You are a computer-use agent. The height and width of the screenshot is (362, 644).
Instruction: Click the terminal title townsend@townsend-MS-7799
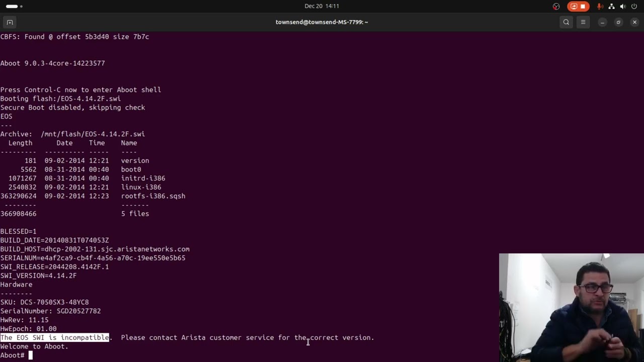click(321, 22)
